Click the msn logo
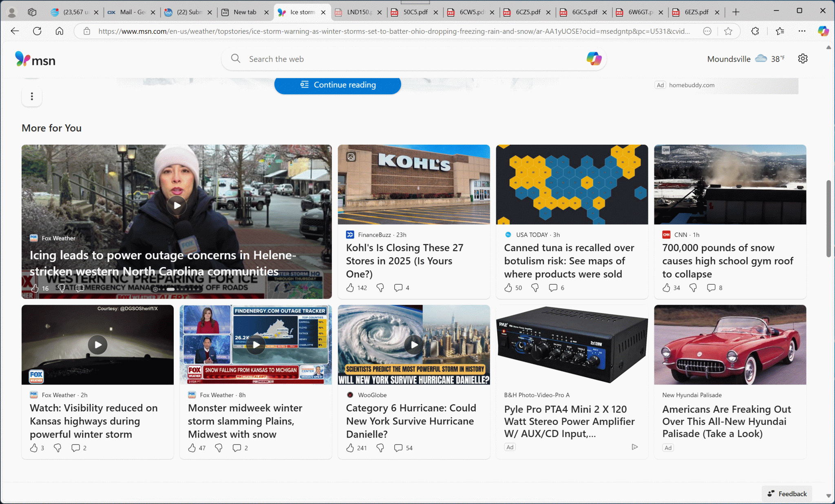 click(x=35, y=60)
